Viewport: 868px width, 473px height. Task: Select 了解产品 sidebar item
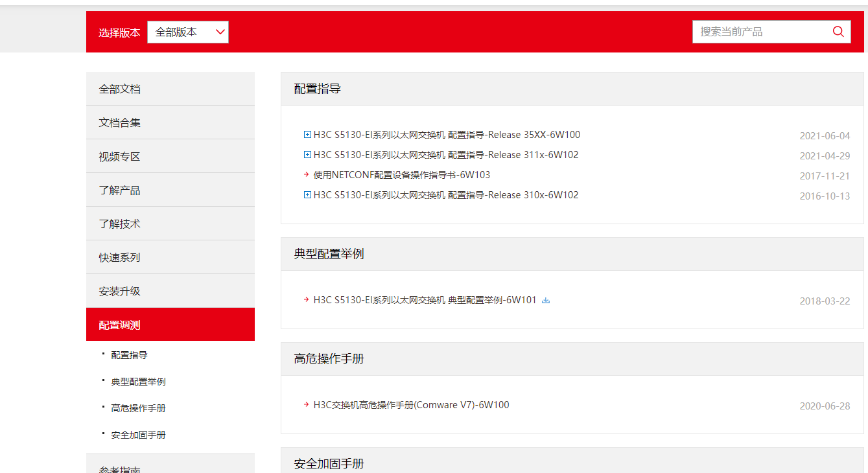pos(170,190)
